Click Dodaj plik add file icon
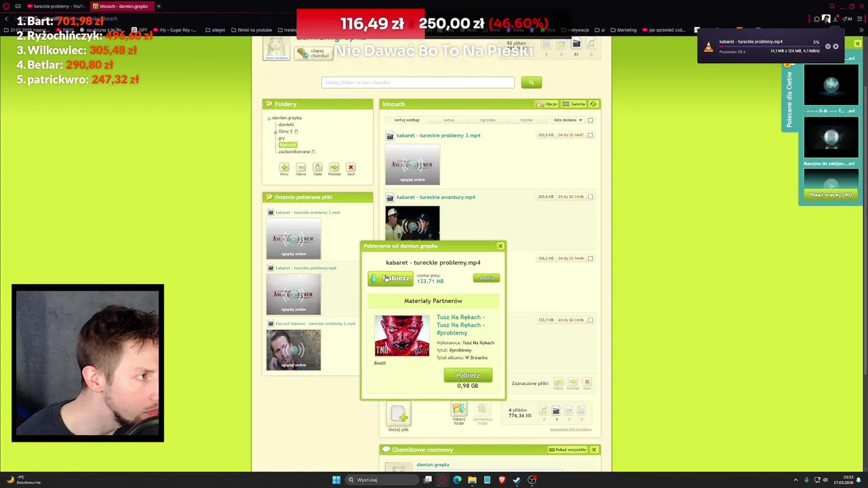This screenshot has height=488, width=868. tap(399, 413)
